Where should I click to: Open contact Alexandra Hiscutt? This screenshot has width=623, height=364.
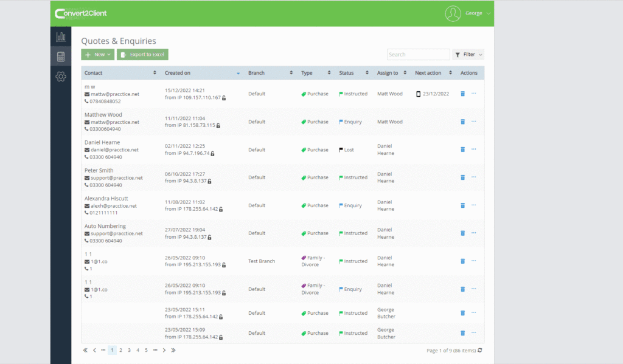(106, 199)
